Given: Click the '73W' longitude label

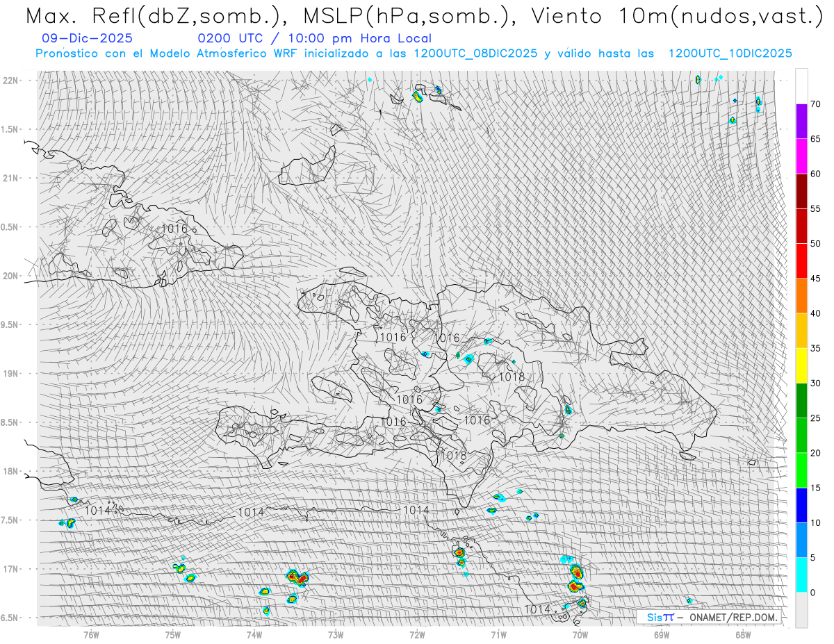Looking at the screenshot, I should pos(336,634).
